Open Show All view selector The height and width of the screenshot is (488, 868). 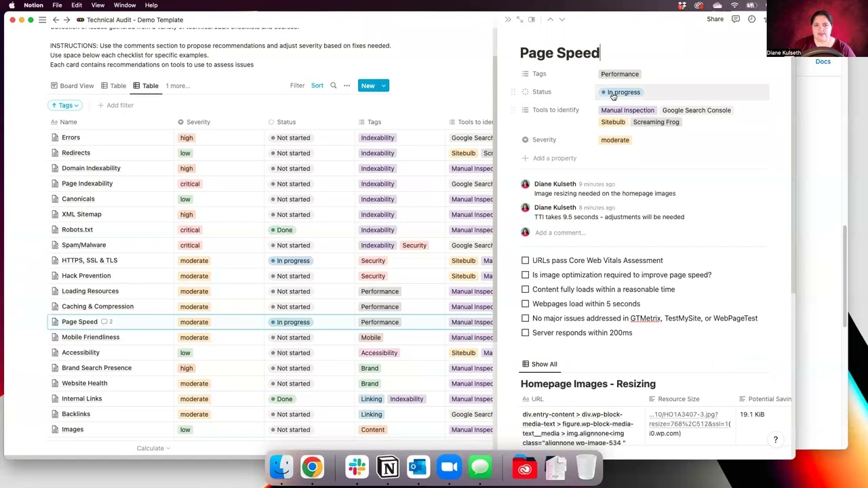[539, 364]
